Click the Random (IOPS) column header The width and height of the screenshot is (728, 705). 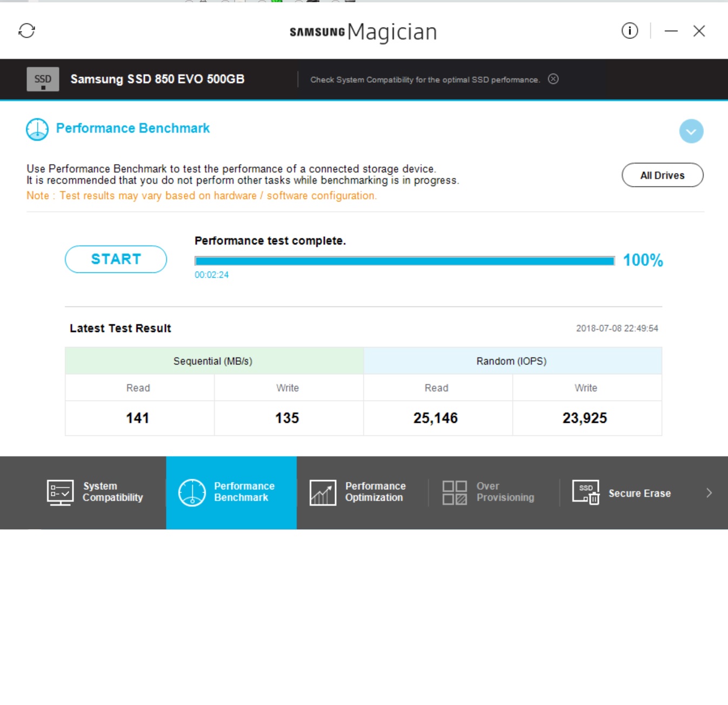pyautogui.click(x=512, y=361)
